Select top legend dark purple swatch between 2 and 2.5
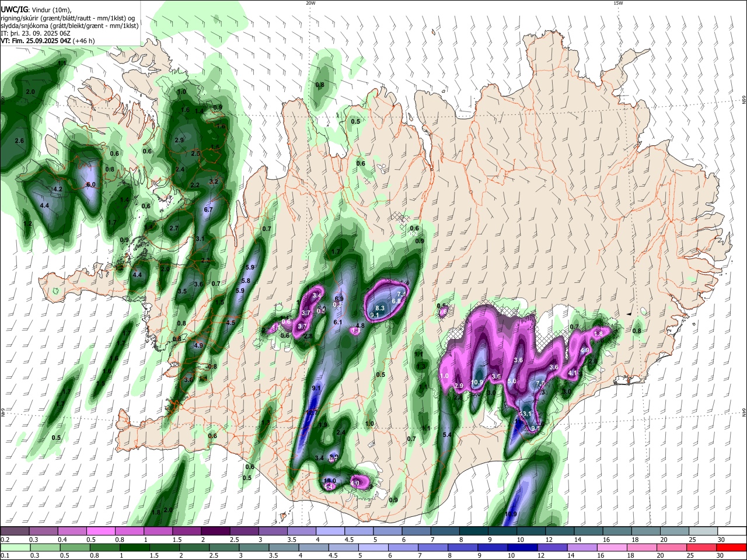 (215, 531)
